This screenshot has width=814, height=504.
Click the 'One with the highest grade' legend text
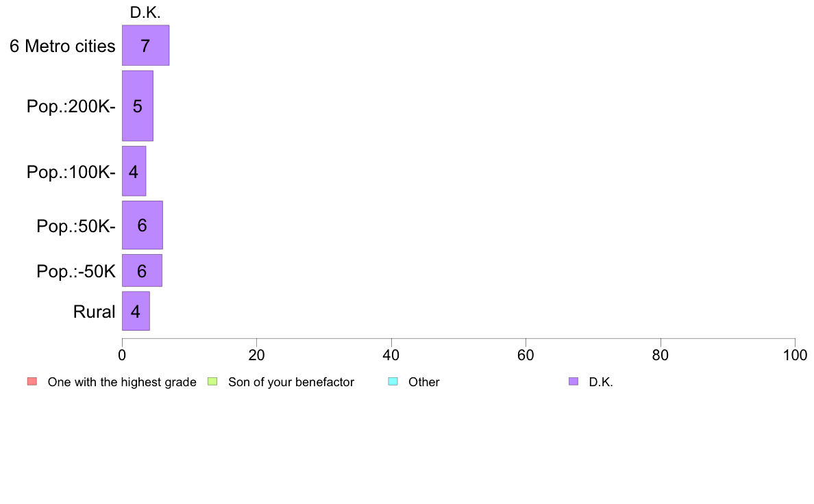[x=122, y=382]
